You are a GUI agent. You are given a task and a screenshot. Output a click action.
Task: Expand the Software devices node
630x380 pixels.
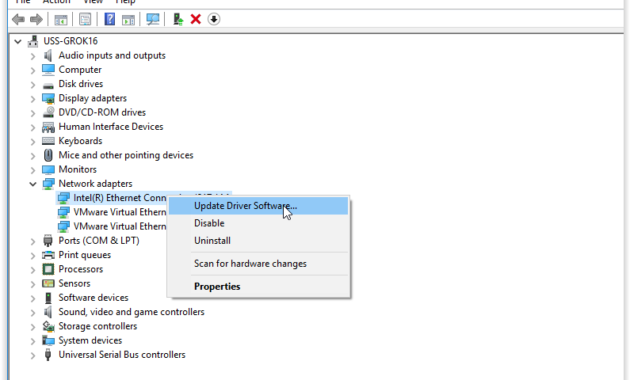click(33, 298)
